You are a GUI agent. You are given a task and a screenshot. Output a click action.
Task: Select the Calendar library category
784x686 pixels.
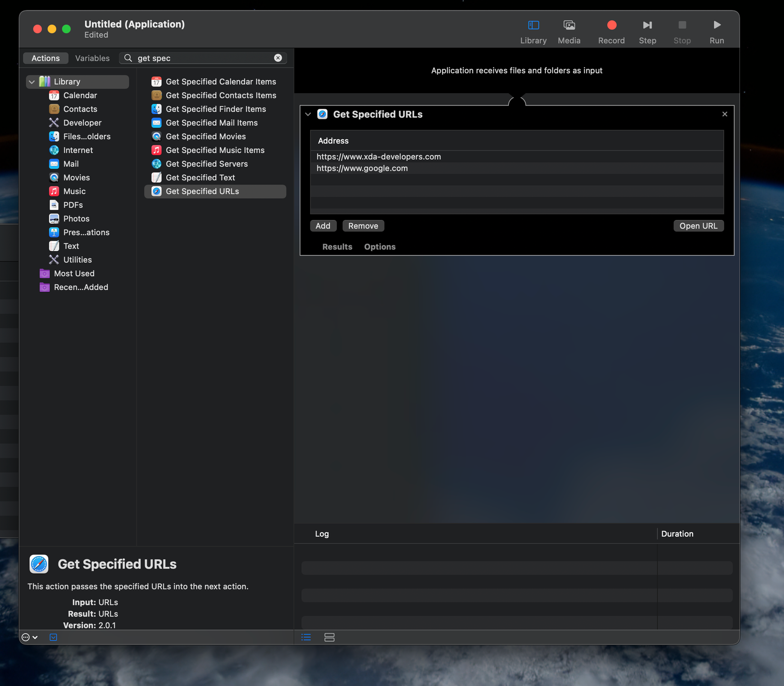pos(80,95)
